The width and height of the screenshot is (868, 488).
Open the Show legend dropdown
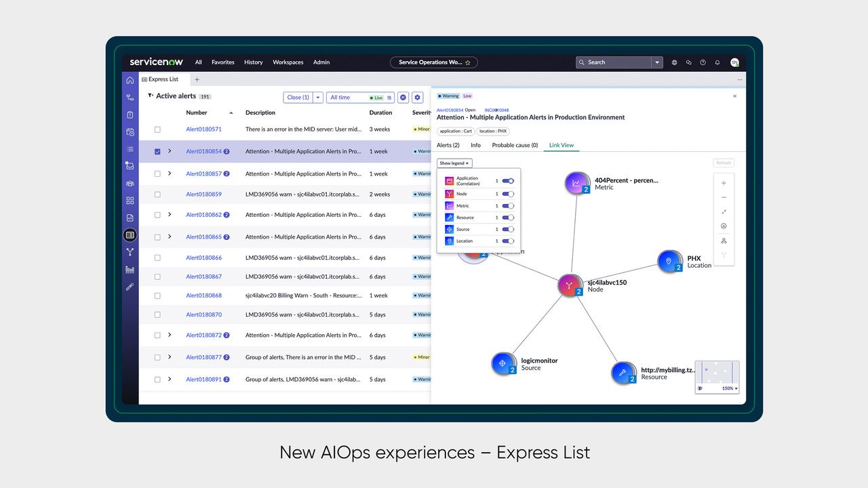[x=454, y=163]
